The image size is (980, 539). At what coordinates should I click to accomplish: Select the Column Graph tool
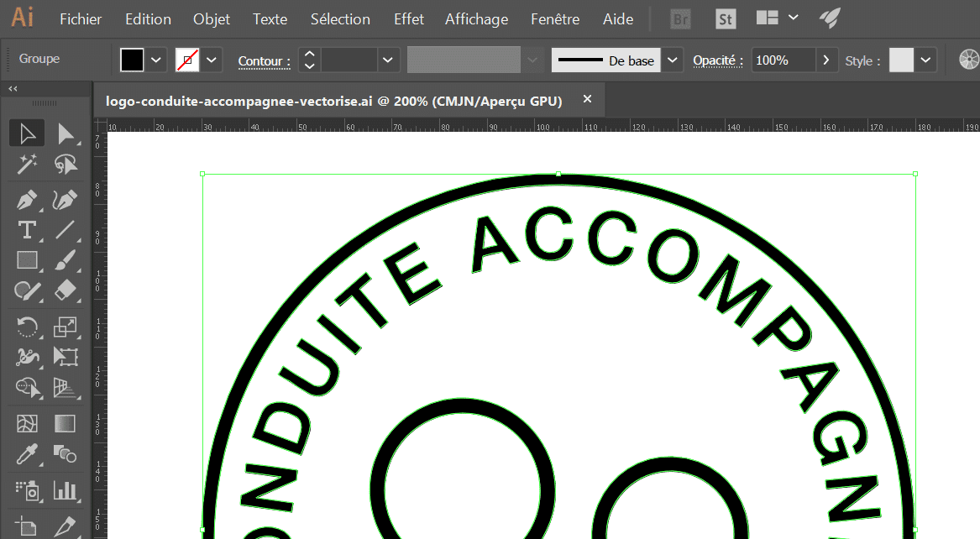pyautogui.click(x=65, y=491)
